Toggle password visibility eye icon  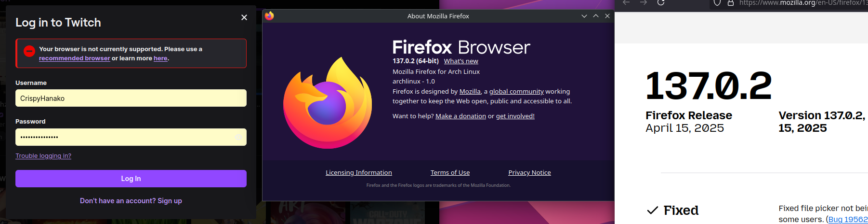tap(238, 137)
